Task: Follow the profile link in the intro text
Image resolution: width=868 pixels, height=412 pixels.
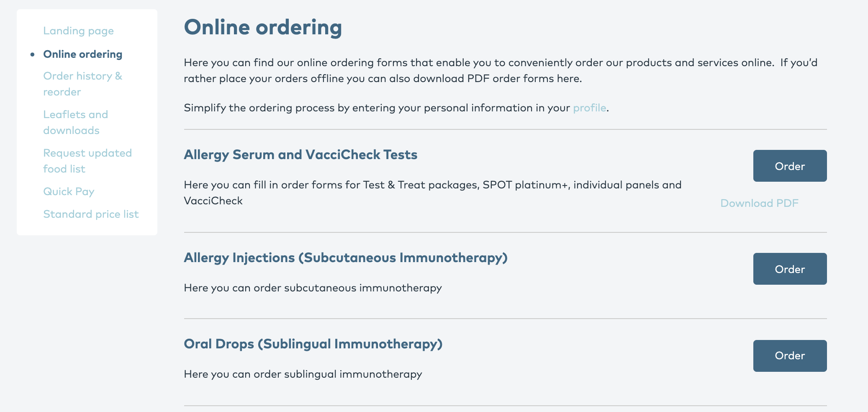Action: (589, 108)
